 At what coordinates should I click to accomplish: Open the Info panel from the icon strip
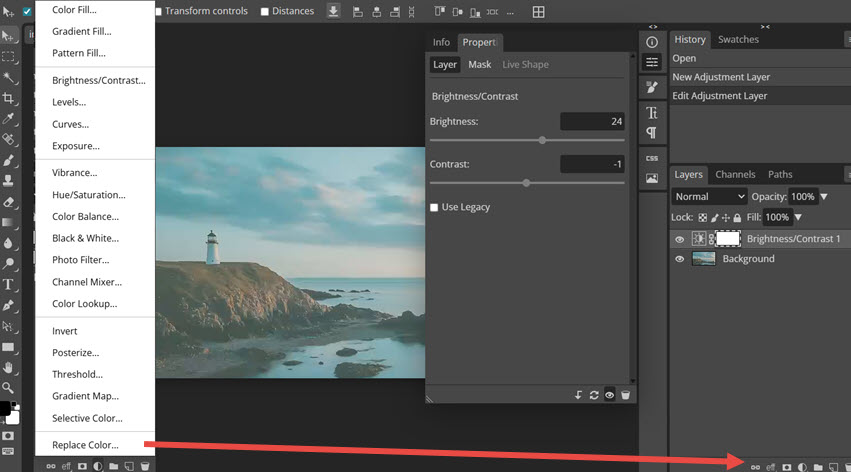652,42
